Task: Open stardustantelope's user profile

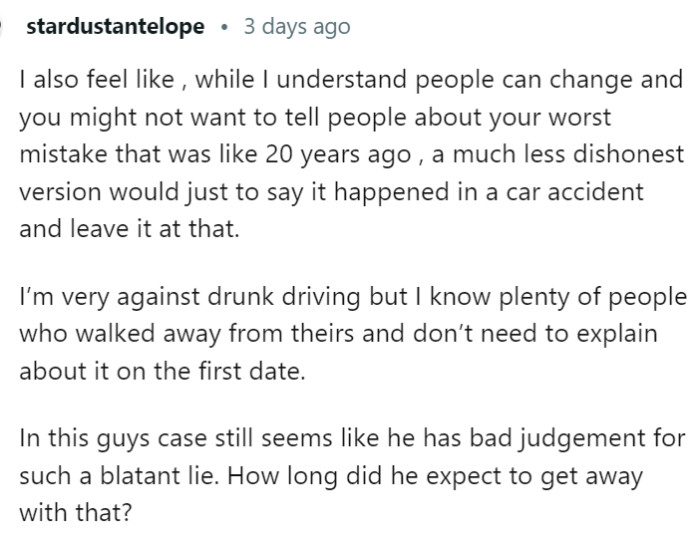Action: (x=116, y=27)
